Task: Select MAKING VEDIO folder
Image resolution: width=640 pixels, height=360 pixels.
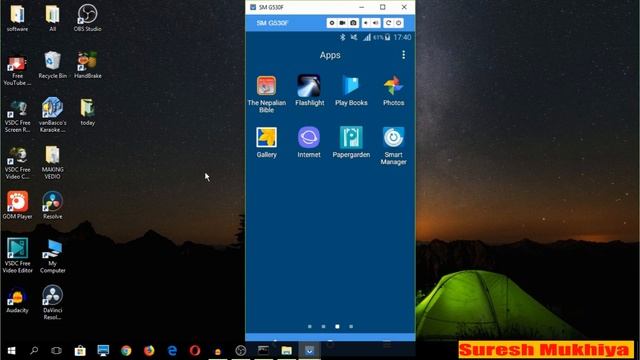Action: 53,162
